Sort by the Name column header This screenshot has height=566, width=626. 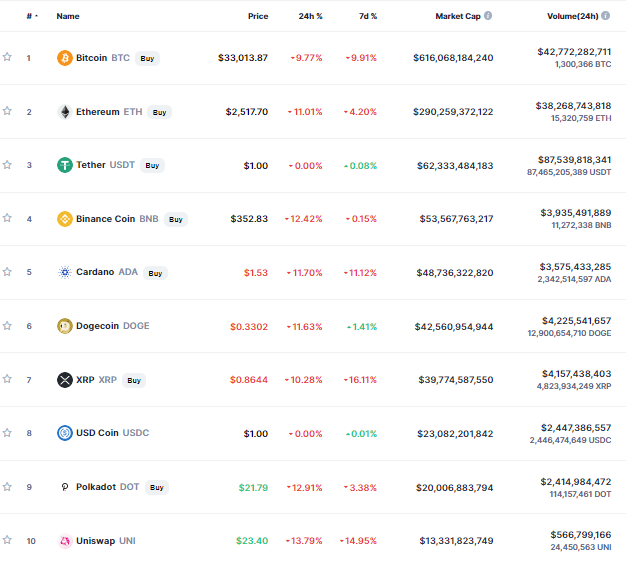point(68,16)
